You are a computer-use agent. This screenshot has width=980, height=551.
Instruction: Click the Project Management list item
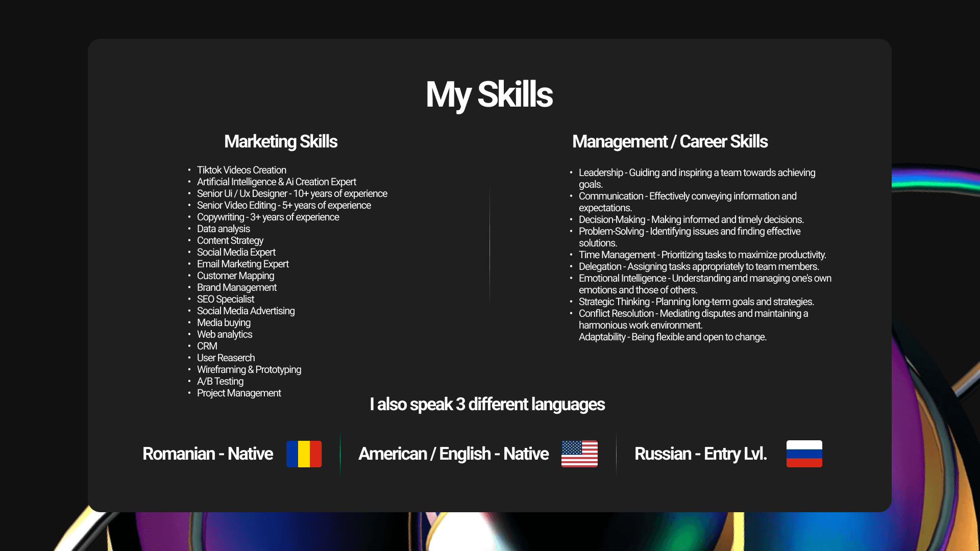point(239,393)
